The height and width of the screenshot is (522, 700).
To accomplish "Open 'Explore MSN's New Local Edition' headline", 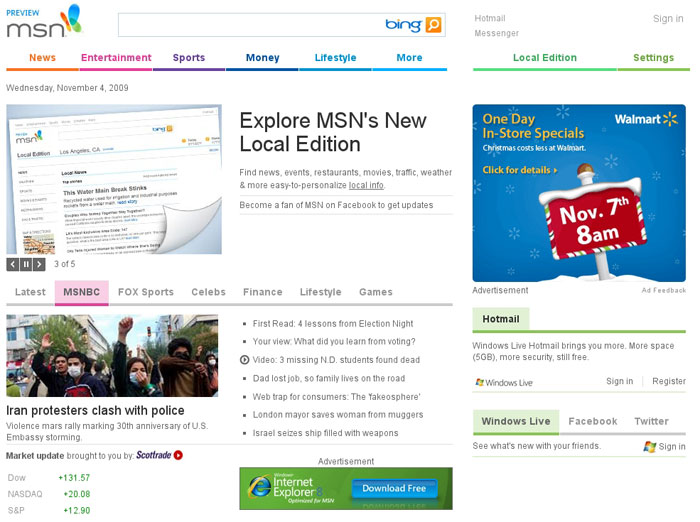I will click(x=333, y=132).
